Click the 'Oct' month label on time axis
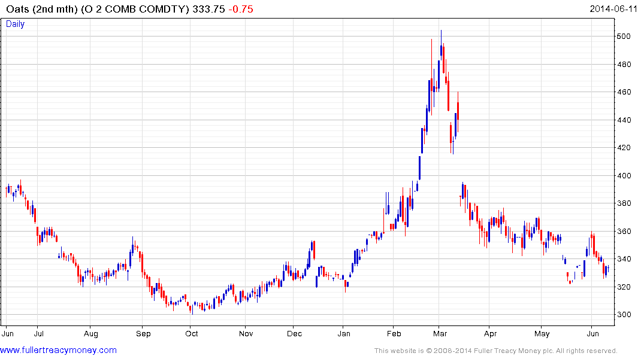Image resolution: width=644 pixels, height=359 pixels. [191, 333]
